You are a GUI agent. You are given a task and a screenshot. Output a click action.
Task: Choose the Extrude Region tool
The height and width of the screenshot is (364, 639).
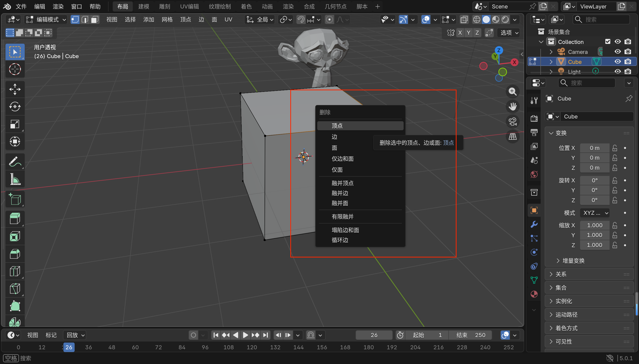15,219
